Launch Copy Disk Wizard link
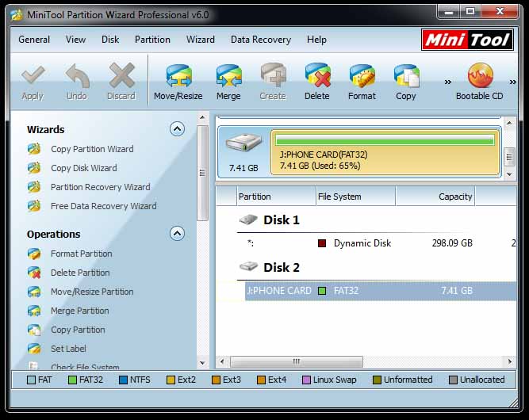Viewport: 529px width, 420px height. point(84,168)
